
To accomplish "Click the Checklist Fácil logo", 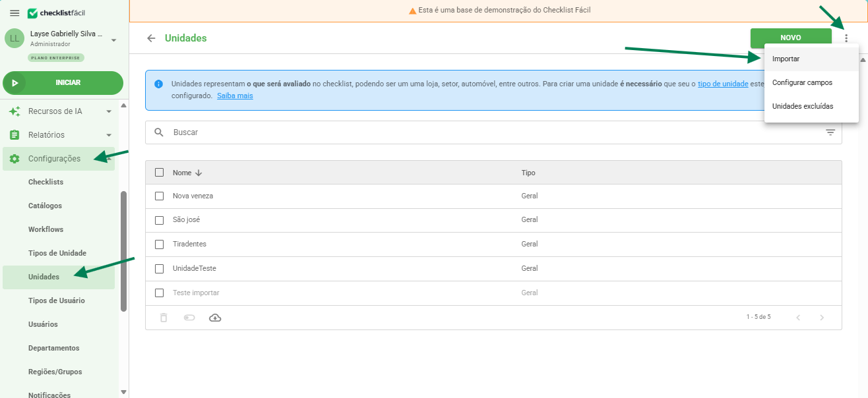I will coord(56,13).
